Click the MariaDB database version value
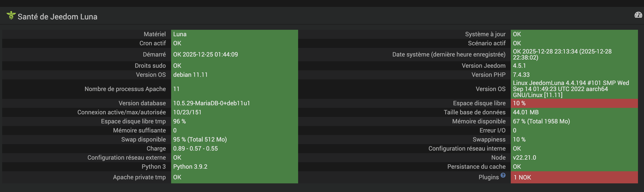Viewport: 644px width, 192px height. coord(211,103)
